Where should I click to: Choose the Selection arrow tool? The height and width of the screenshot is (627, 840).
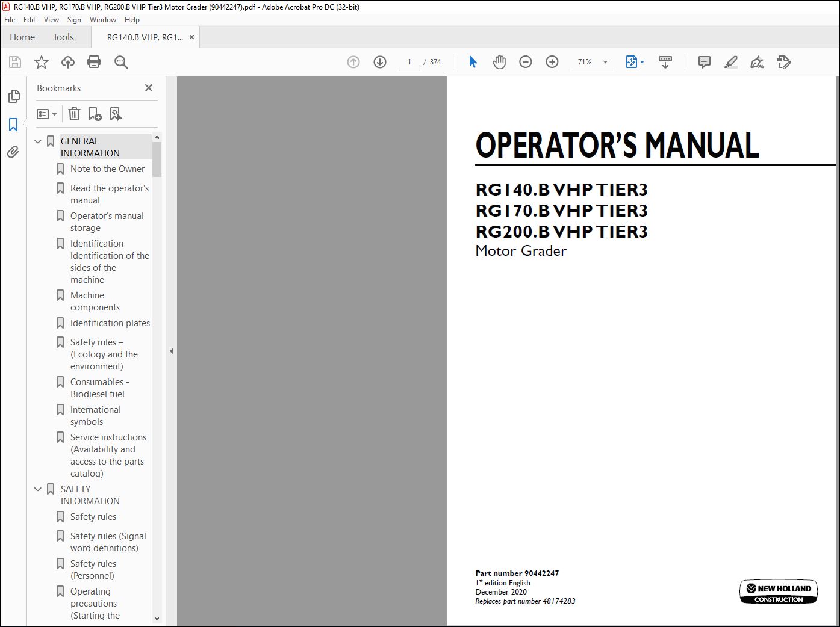pyautogui.click(x=473, y=62)
